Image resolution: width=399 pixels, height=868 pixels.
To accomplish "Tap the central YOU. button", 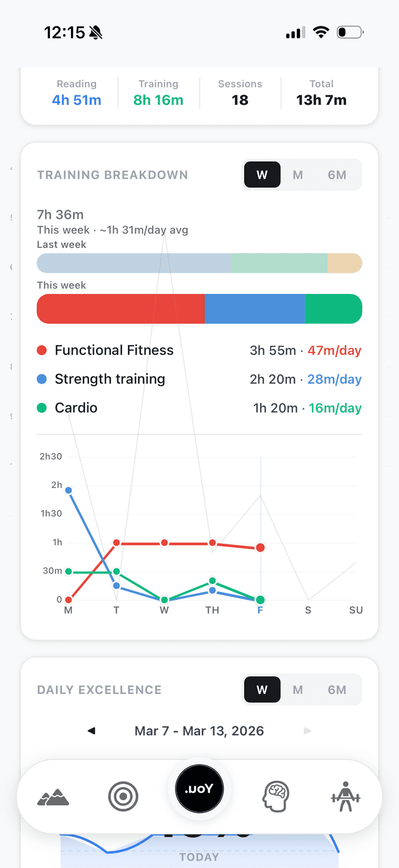I will (x=199, y=789).
